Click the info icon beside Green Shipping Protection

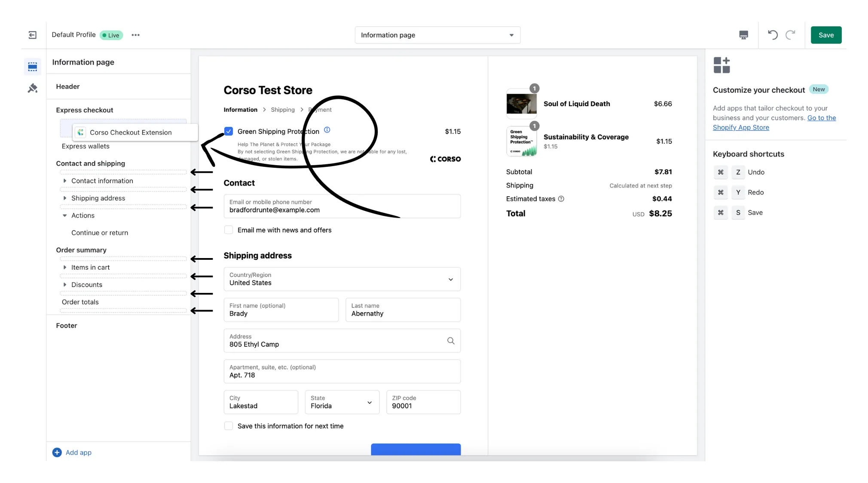(x=327, y=130)
